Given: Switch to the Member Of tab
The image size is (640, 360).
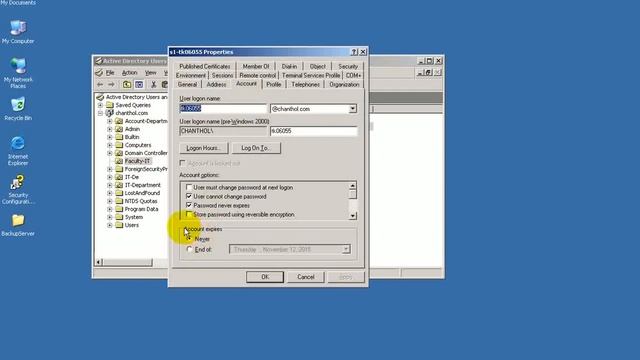Looking at the screenshot, I should tap(256, 66).
